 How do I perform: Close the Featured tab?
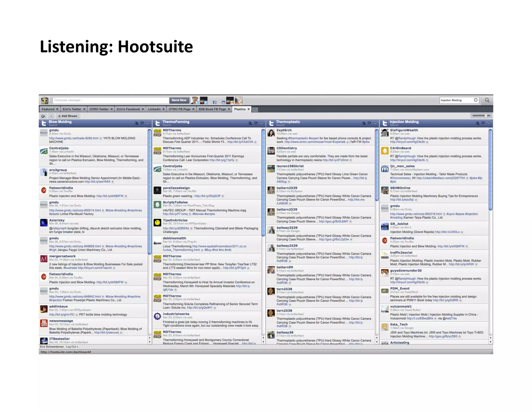point(57,109)
